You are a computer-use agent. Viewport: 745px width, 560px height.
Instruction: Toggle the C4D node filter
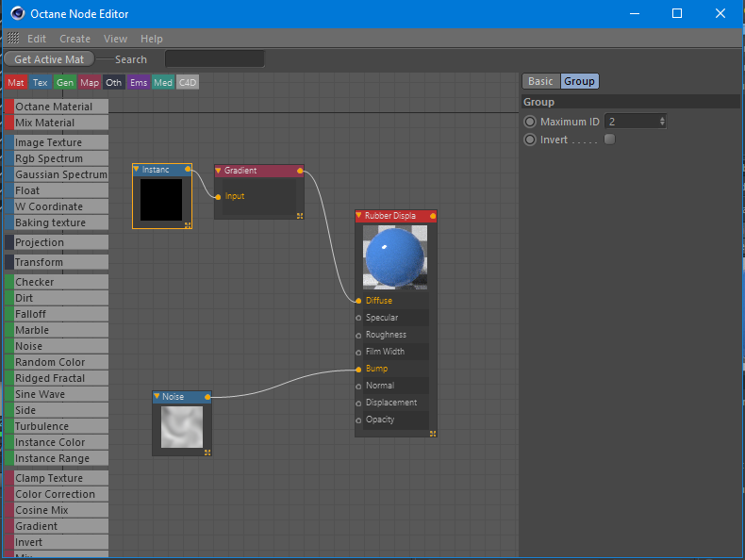188,83
